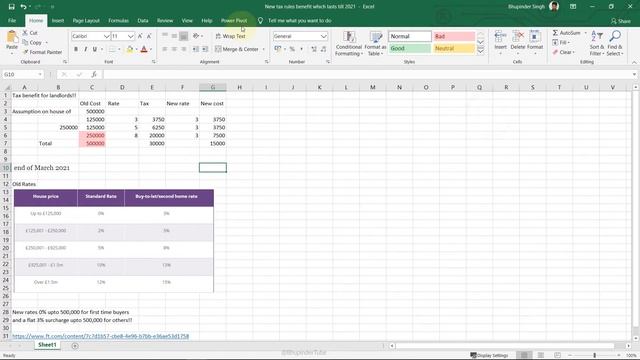Screen dimensions: 640x360
Task: Toggle Bold formatting
Action: click(76, 49)
